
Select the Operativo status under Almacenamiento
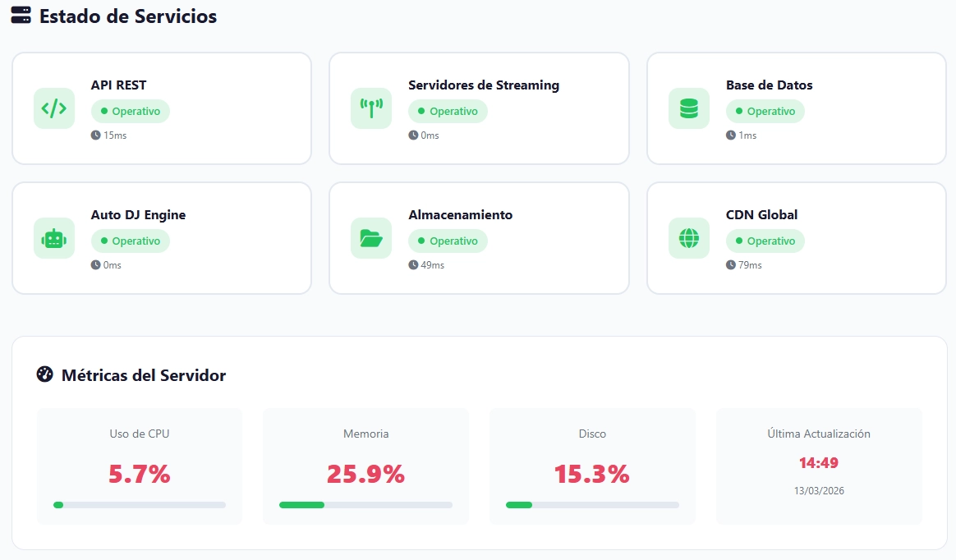point(448,241)
